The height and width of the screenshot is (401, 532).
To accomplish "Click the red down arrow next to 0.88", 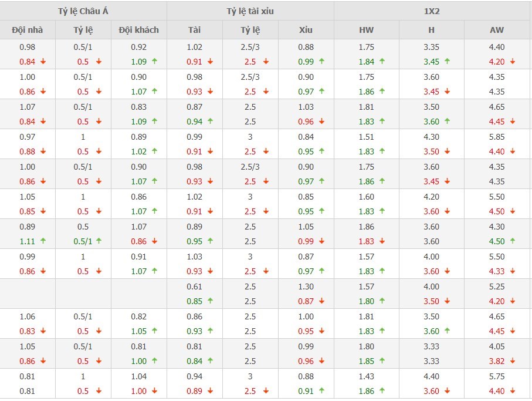I will tap(43, 151).
